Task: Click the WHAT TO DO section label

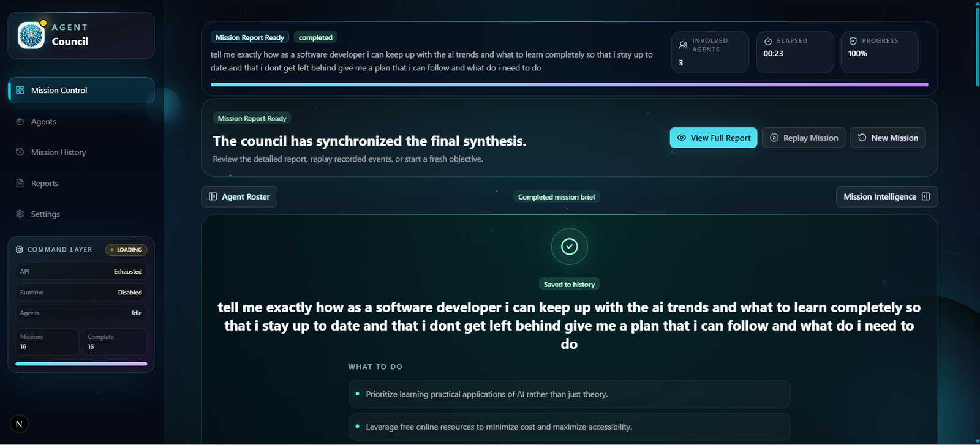Action: (375, 367)
